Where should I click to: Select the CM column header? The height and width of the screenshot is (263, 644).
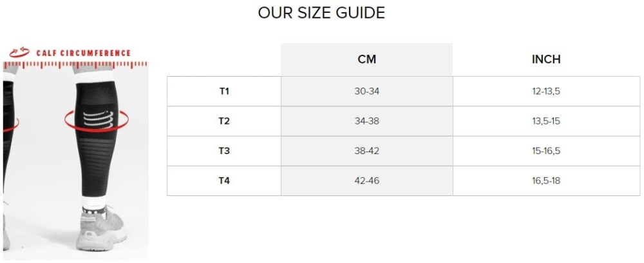367,59
